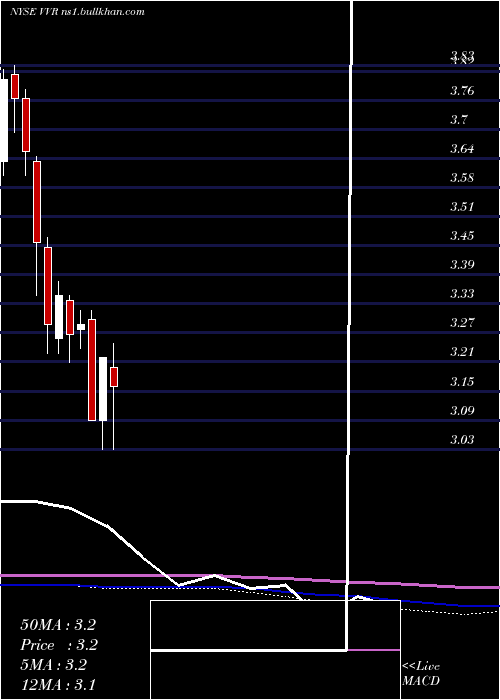
Task: Click the 5MA : 3.2 readout
Action: tap(54, 665)
